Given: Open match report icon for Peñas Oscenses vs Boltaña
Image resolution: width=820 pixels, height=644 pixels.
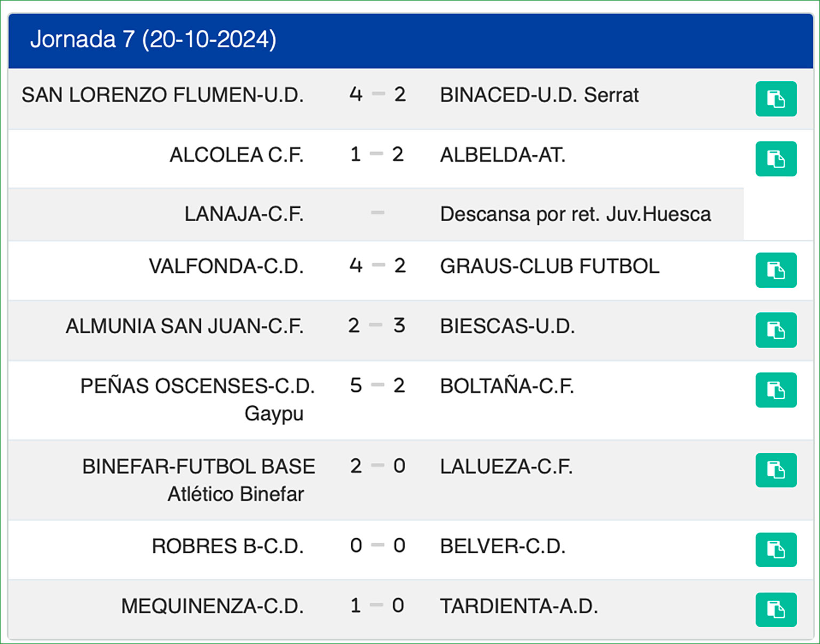Looking at the screenshot, I should click(x=776, y=390).
